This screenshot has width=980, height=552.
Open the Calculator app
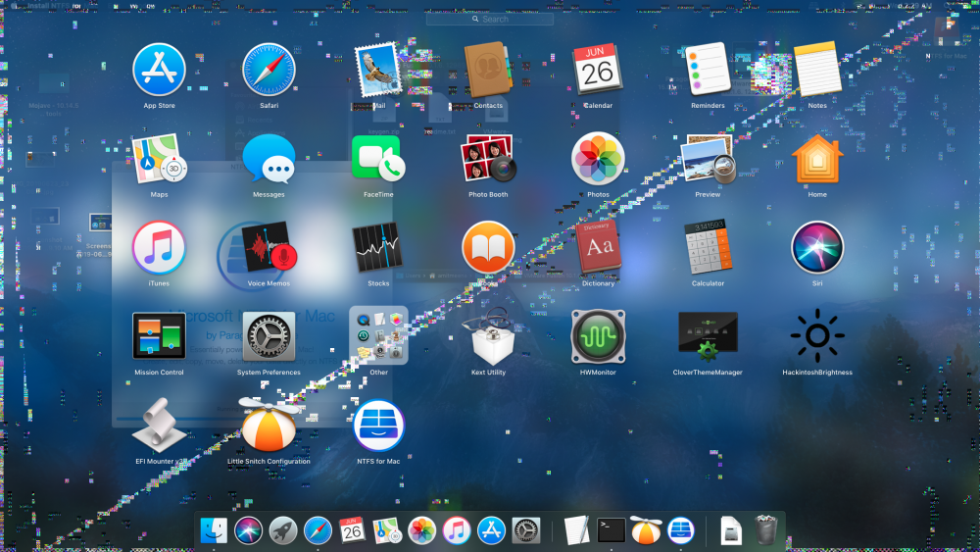[x=708, y=247]
